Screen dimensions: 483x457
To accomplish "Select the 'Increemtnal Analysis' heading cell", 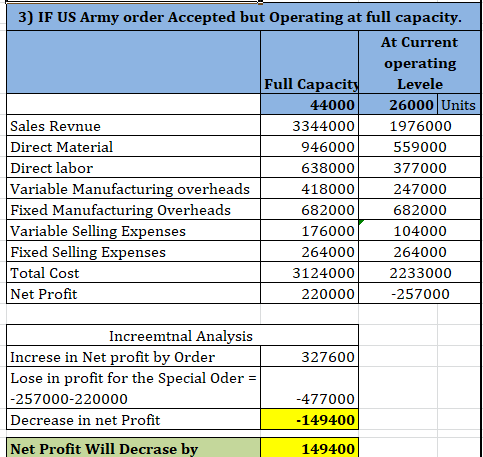I will [x=183, y=335].
